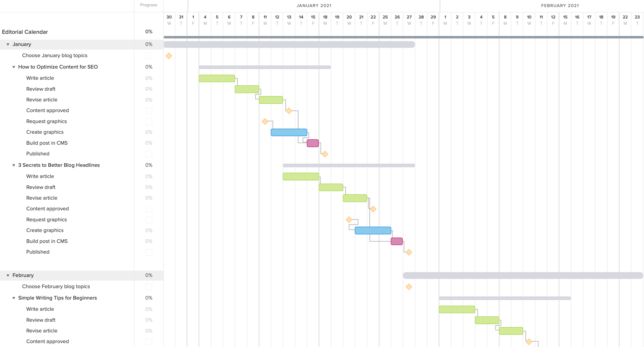Image resolution: width=644 pixels, height=347 pixels.
Task: Click Choose February blog topics milestone
Action: (x=409, y=287)
